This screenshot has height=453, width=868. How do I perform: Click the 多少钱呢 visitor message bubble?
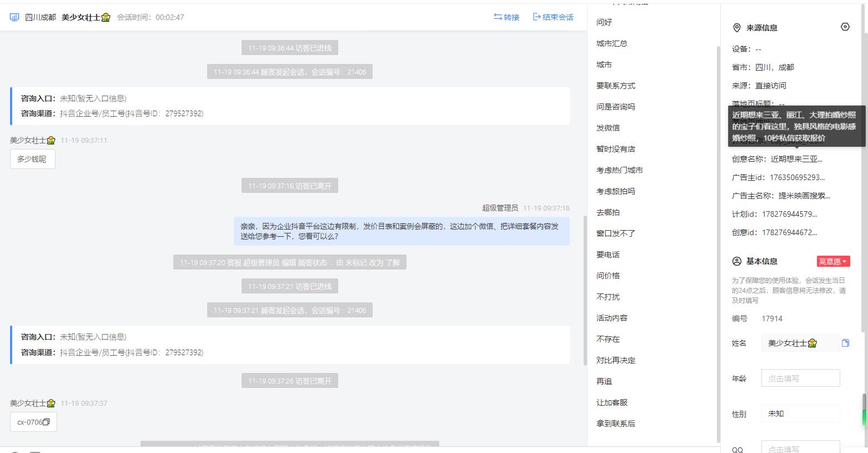(x=32, y=159)
